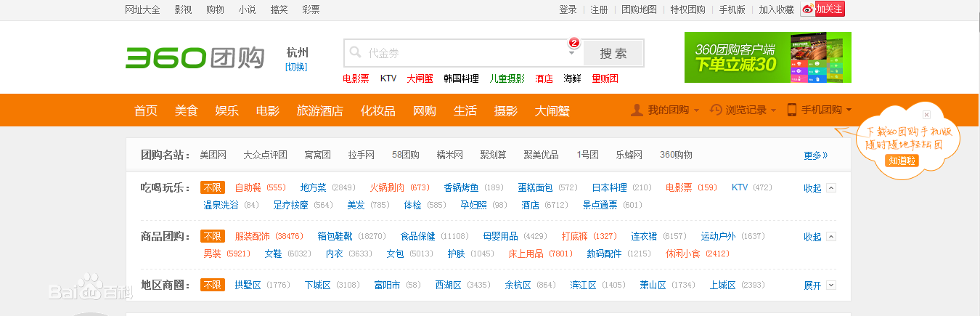Viewport: 980px width, 316px height.
Task: Open 彩票 in top bar
Action: (311, 9)
